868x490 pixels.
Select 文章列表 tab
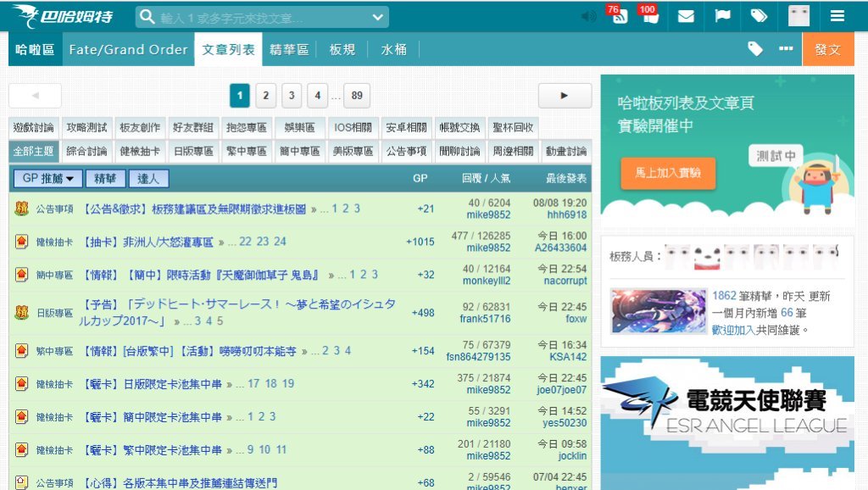point(228,49)
